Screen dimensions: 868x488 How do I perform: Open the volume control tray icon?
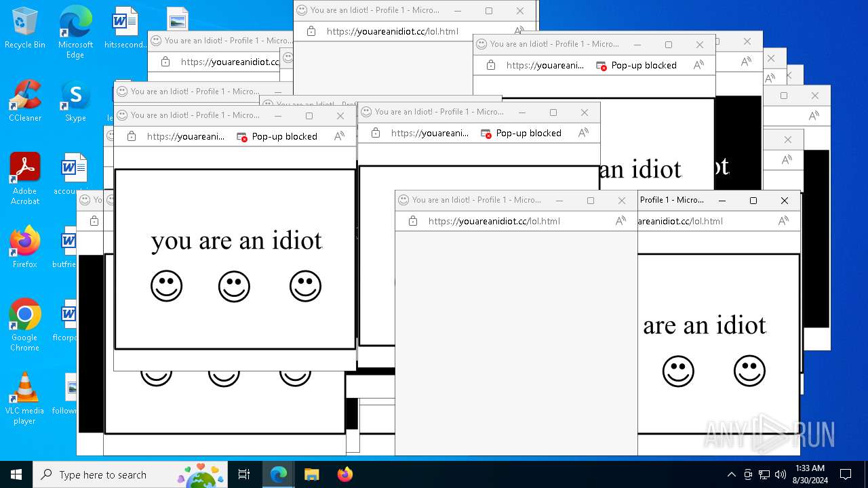coord(781,474)
